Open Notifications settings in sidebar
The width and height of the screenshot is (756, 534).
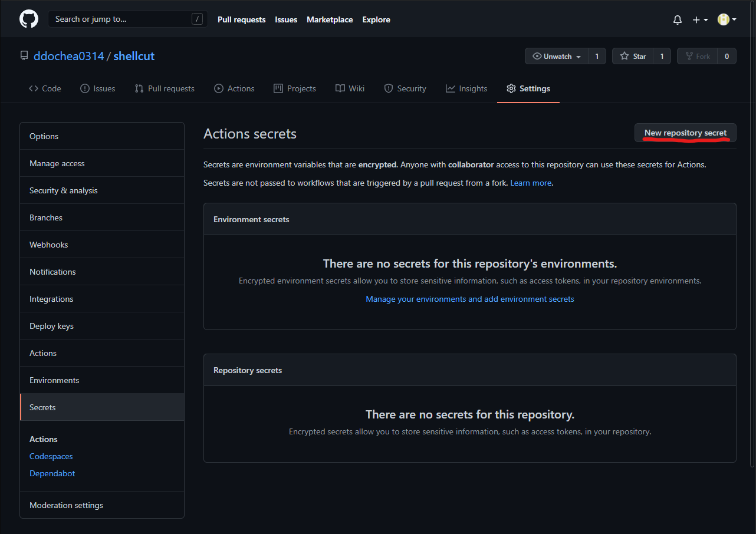pyautogui.click(x=102, y=272)
